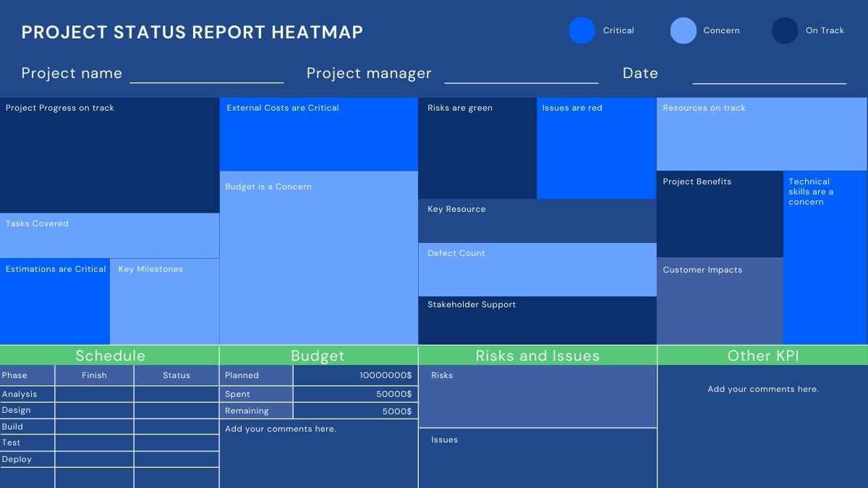The height and width of the screenshot is (488, 868).
Task: Click the Date blank line
Action: (x=769, y=82)
